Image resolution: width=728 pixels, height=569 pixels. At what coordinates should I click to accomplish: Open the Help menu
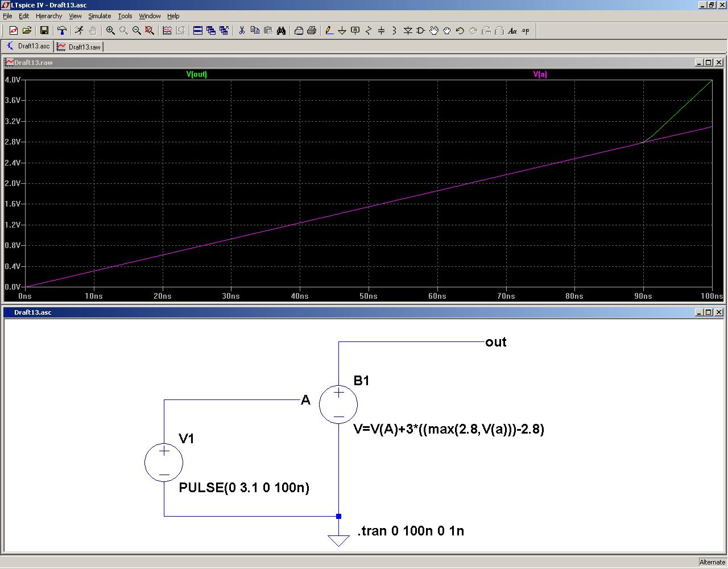tap(173, 16)
